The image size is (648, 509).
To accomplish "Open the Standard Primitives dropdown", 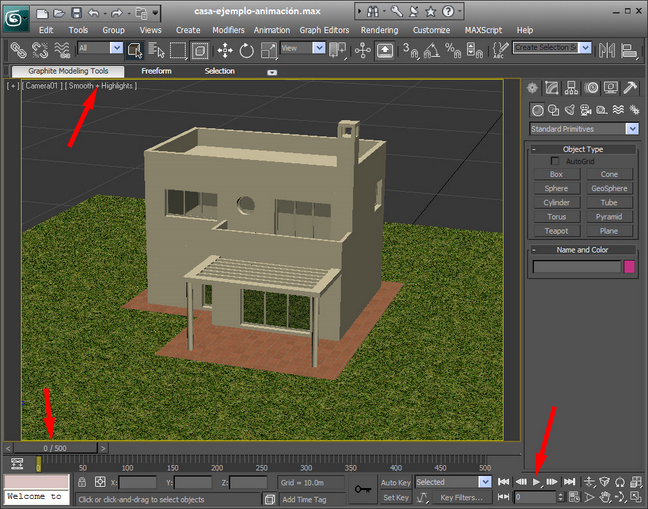I will pos(584,129).
